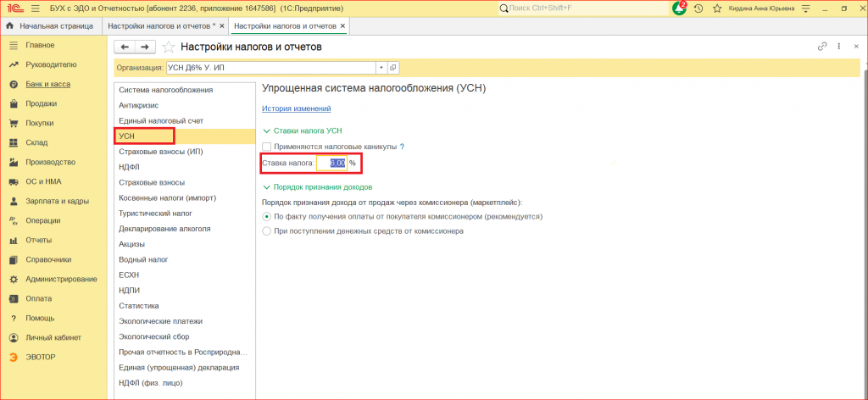Open Акцизы settings section
The height and width of the screenshot is (400, 868).
[x=184, y=244]
